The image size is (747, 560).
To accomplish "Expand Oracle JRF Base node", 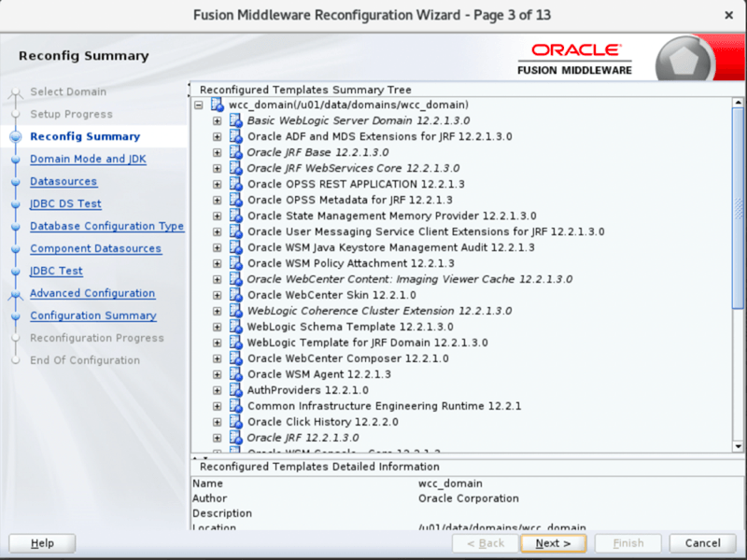I will click(x=218, y=152).
